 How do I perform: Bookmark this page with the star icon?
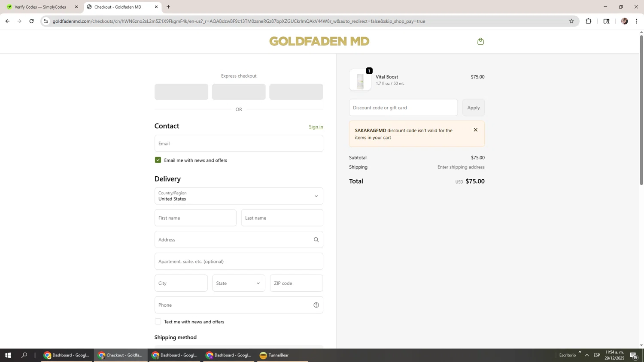[571, 21]
